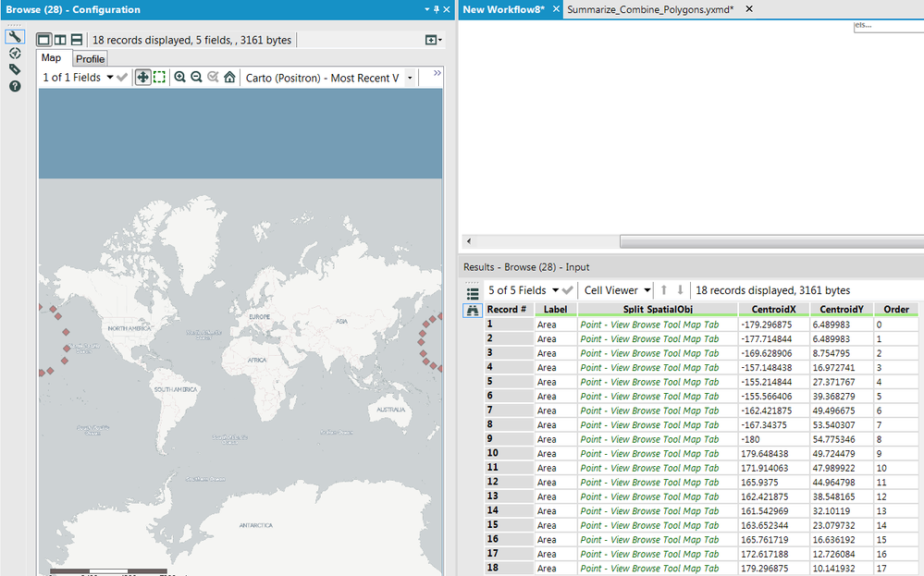Switch to single pane layout view
The image size is (924, 576).
[43, 40]
